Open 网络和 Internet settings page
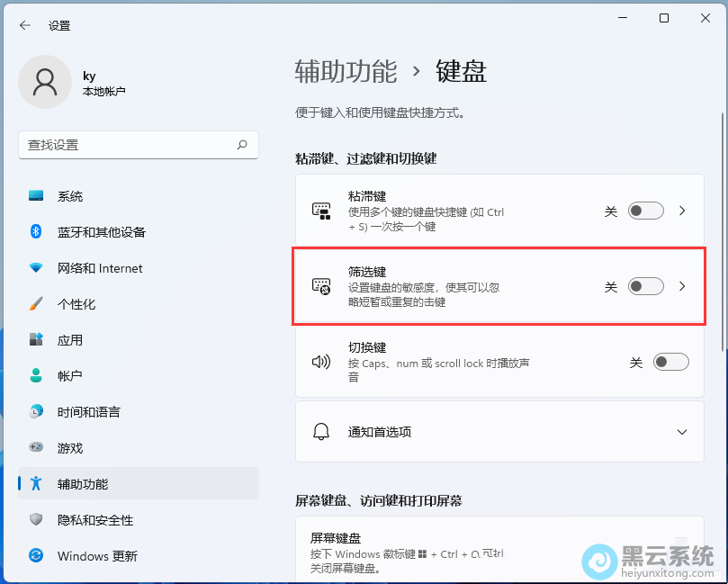 click(x=100, y=268)
